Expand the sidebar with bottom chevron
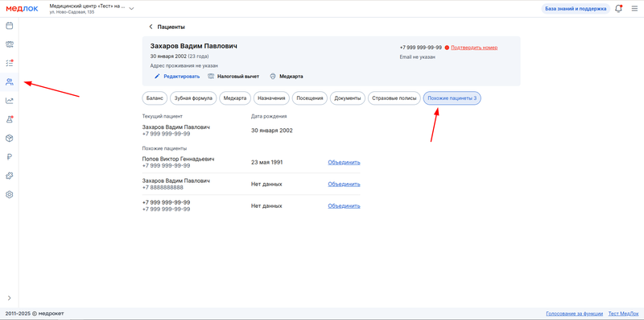 click(9, 297)
